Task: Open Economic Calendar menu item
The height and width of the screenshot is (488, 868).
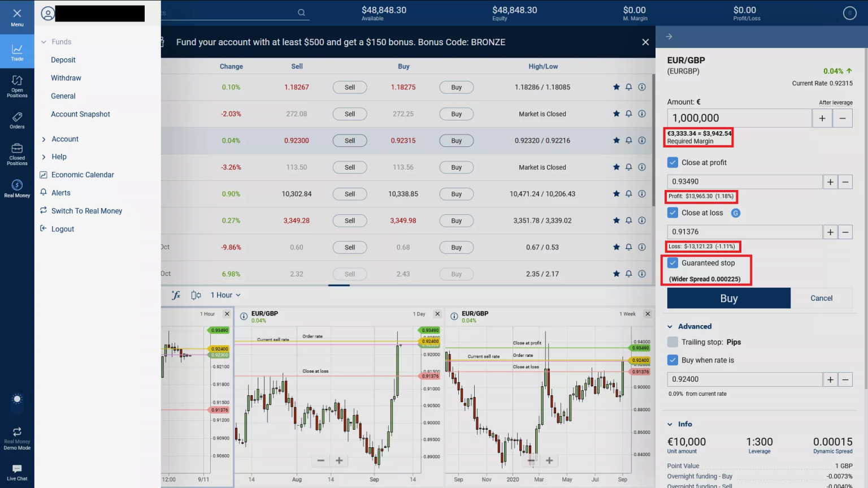Action: pyautogui.click(x=83, y=175)
